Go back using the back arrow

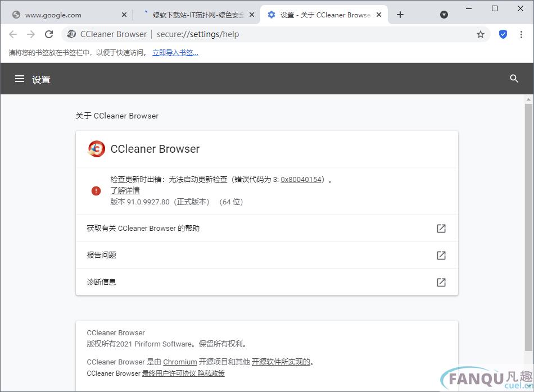click(x=13, y=34)
